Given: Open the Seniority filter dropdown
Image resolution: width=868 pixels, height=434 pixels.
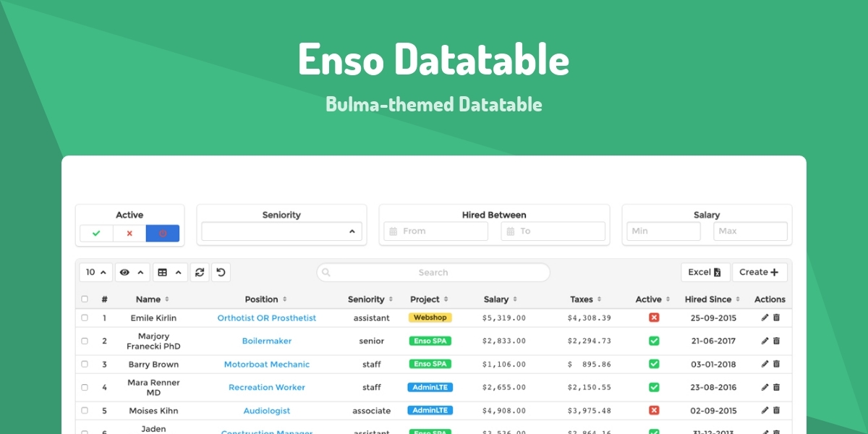Looking at the screenshot, I should click(281, 231).
